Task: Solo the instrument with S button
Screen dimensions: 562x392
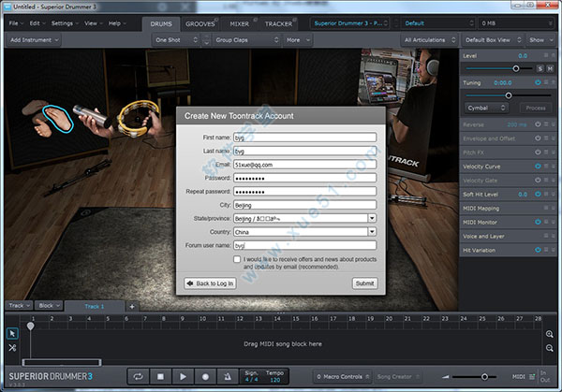Action: pyautogui.click(x=540, y=68)
